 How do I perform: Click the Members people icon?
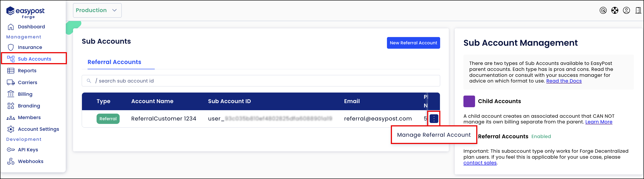[11, 118]
